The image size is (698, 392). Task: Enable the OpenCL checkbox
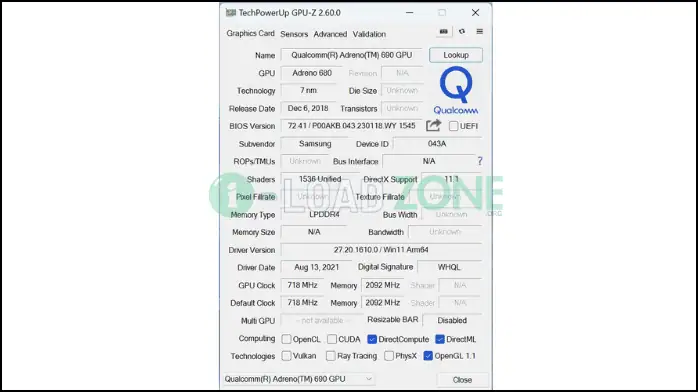pos(286,339)
